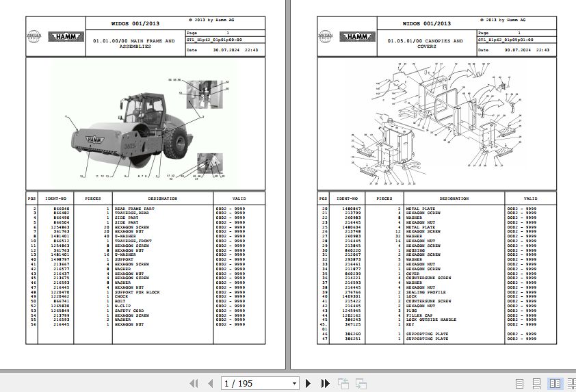Click 'TRAVERSE,FRONT' designation
576x392 pixels.
click(x=133, y=241)
